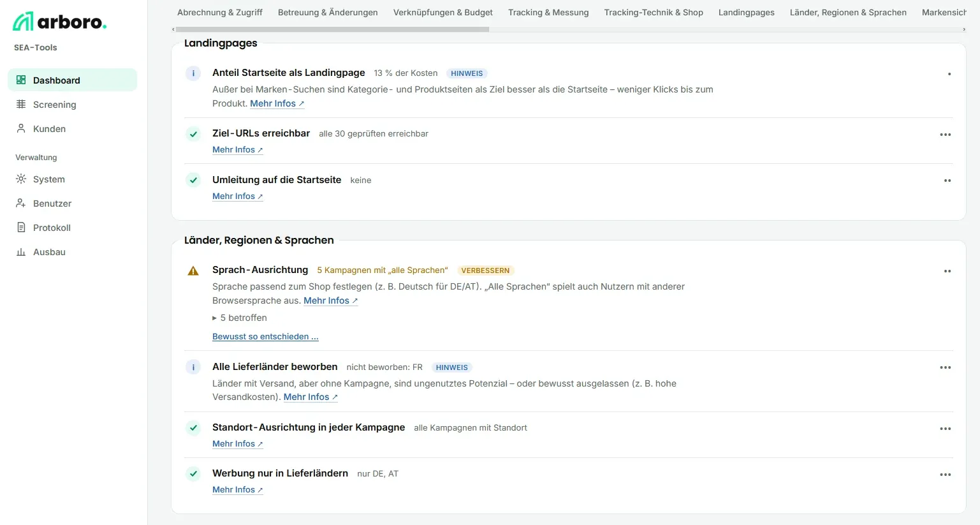
Task: Select the Verknüpfungen & Budget tab
Action: coord(443,12)
